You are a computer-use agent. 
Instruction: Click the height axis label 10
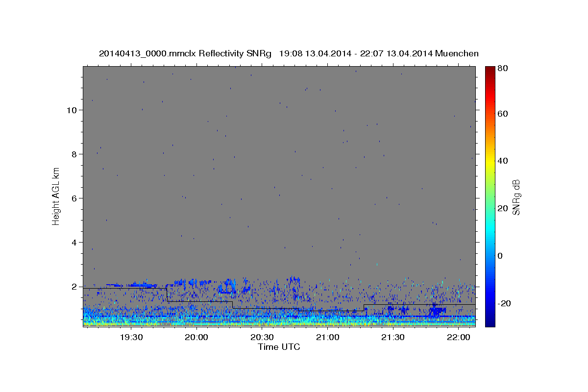pyautogui.click(x=72, y=110)
